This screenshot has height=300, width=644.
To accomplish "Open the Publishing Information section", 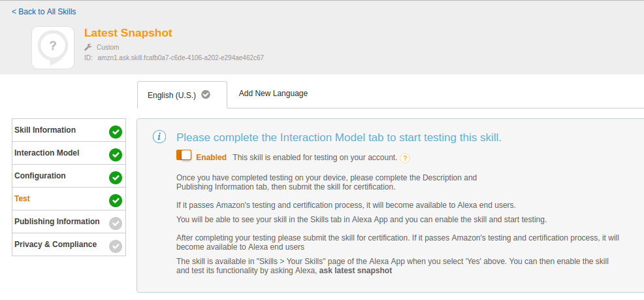I will point(69,222).
